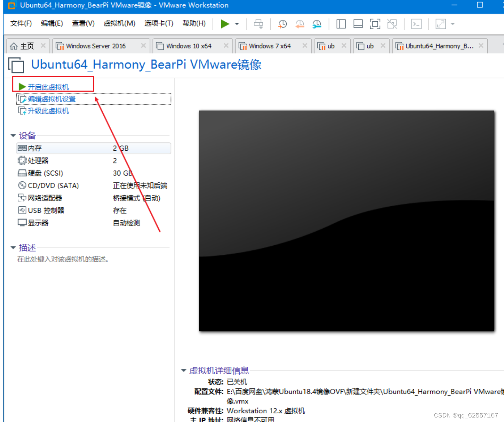Select the 显示器 device row

(x=94, y=223)
